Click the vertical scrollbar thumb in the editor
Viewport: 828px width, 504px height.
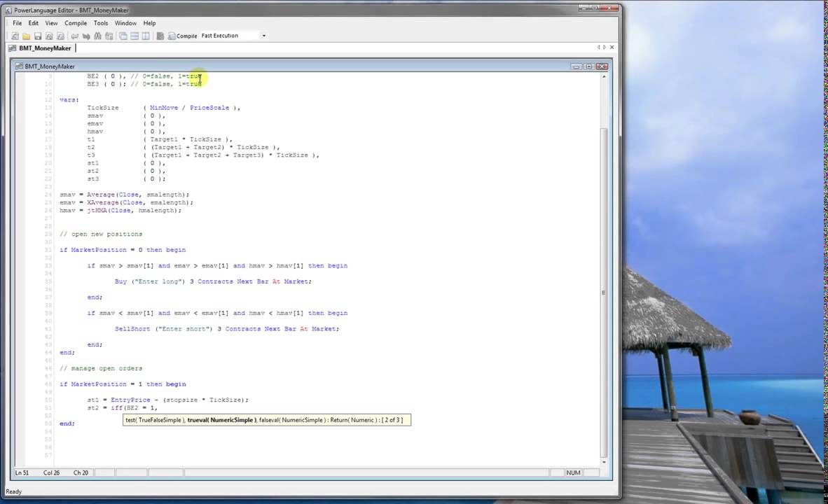click(604, 293)
